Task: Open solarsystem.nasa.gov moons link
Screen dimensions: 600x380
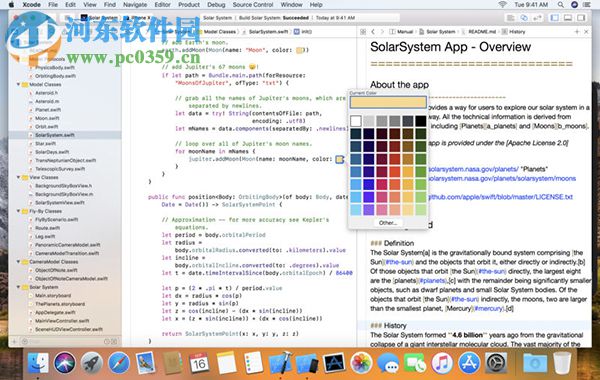Action: pos(502,178)
